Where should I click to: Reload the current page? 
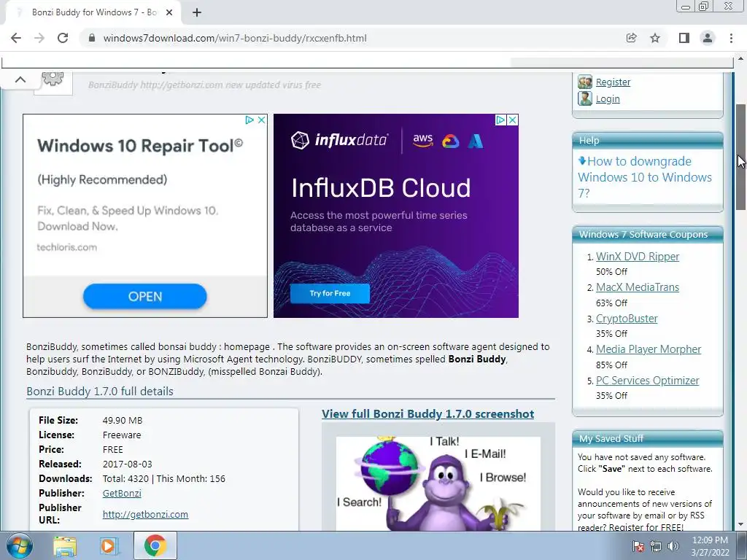[63, 38]
